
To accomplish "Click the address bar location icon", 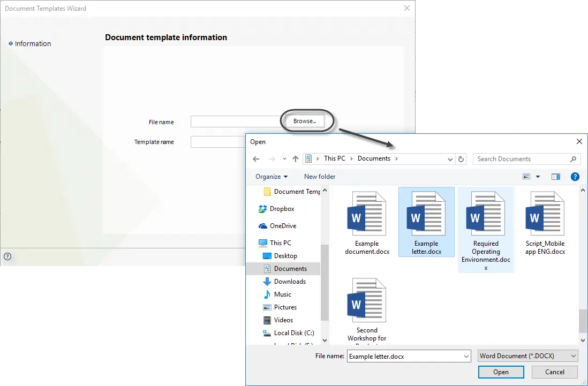I will [308, 158].
